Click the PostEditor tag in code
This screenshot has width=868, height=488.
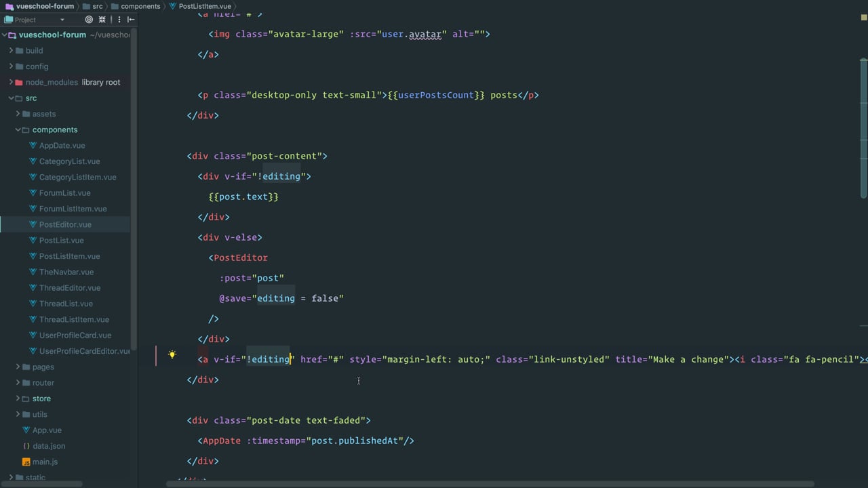pos(241,258)
